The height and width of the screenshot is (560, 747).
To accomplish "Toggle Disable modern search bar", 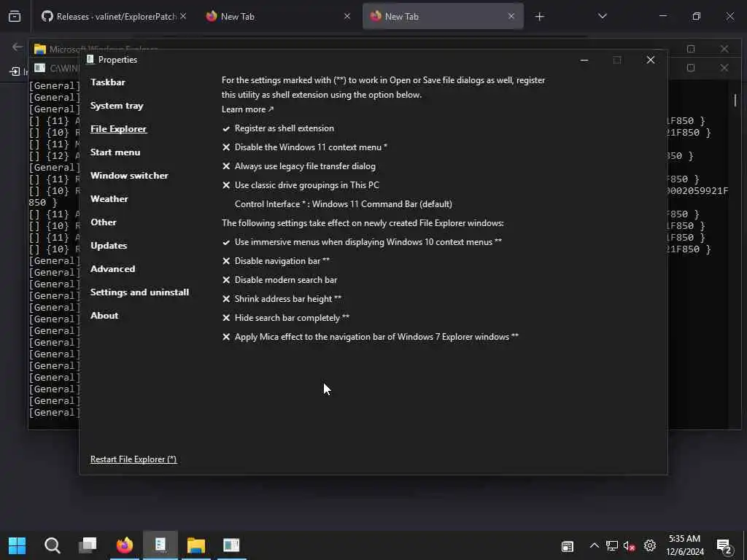I will coord(279,281).
